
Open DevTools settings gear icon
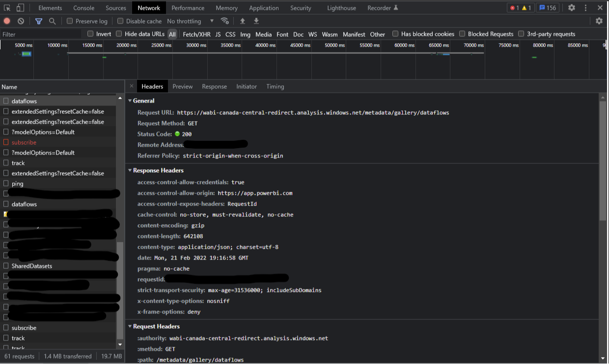coord(572,8)
